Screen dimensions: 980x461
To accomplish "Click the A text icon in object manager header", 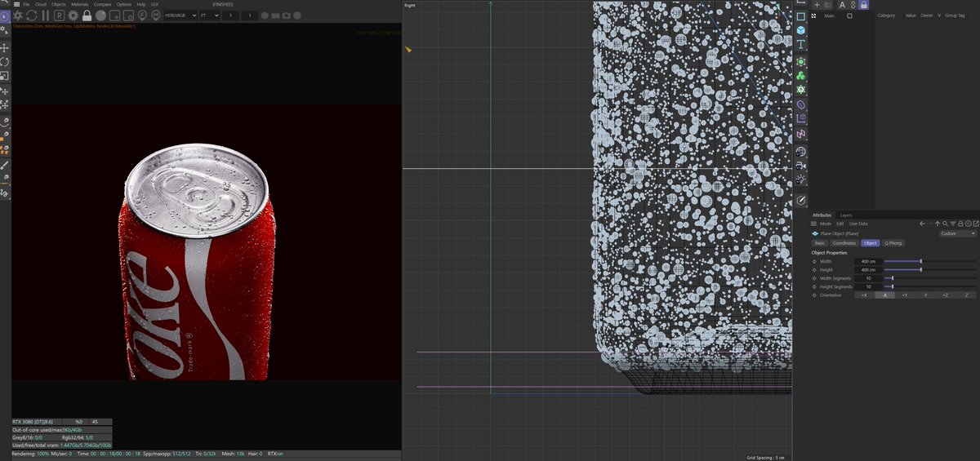I will (x=842, y=5).
